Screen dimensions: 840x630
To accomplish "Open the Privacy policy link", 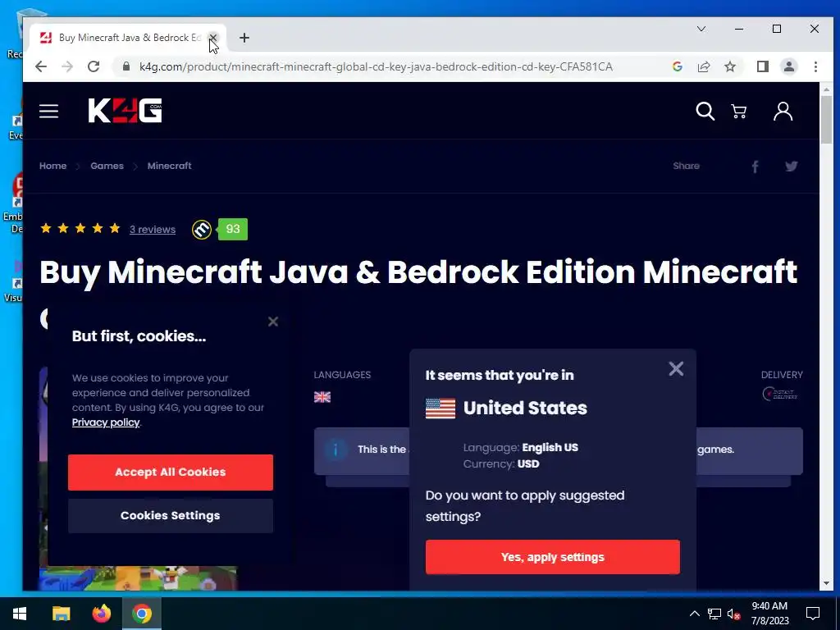I will (x=106, y=422).
